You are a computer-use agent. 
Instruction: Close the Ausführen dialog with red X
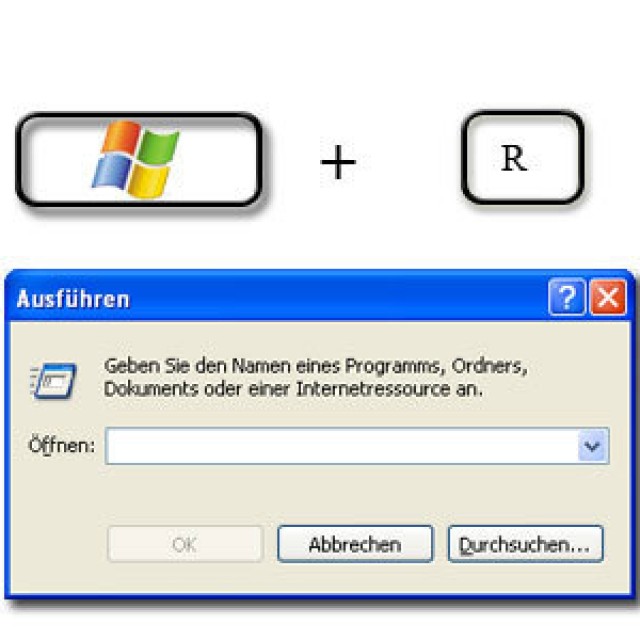(x=608, y=297)
